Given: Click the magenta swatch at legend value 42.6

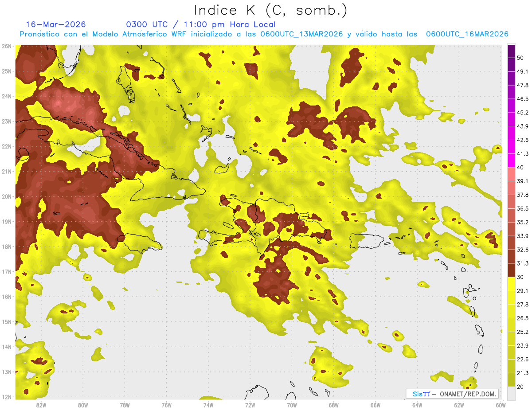Looking at the screenshot, I should tap(511, 147).
